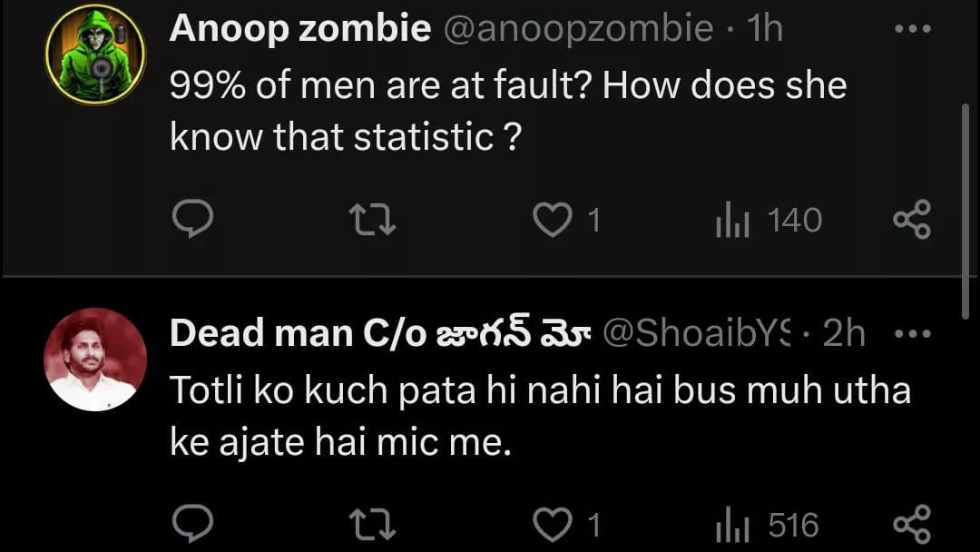Open the tweet text about 99% of men

point(508,111)
